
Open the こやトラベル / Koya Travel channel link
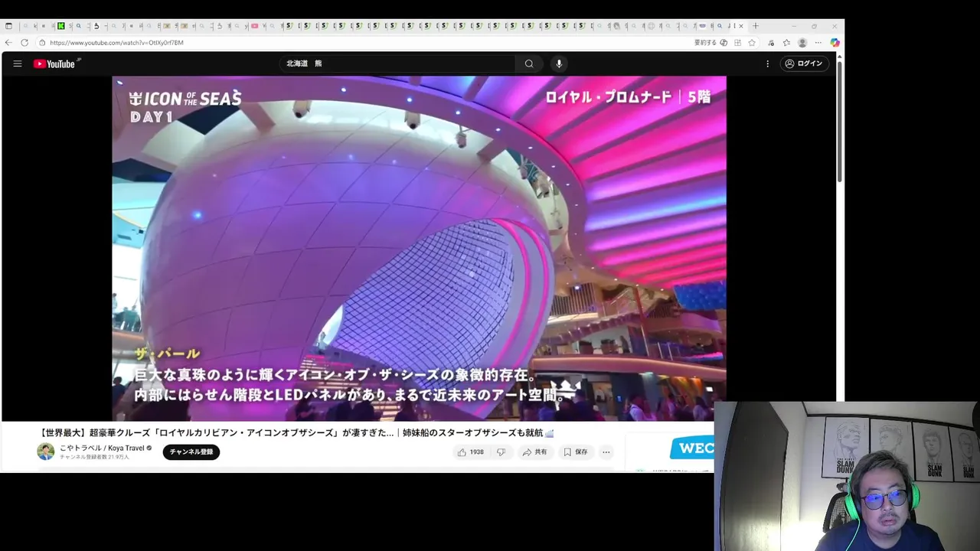(102, 448)
